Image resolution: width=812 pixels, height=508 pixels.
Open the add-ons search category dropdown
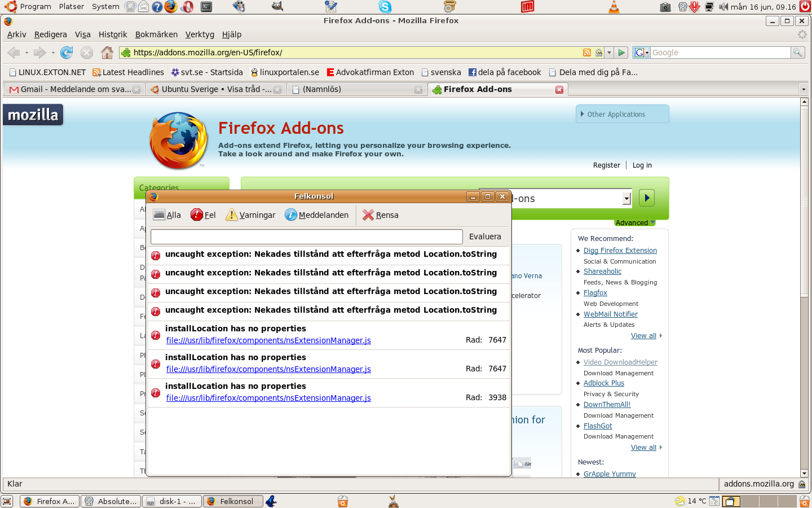pos(626,199)
